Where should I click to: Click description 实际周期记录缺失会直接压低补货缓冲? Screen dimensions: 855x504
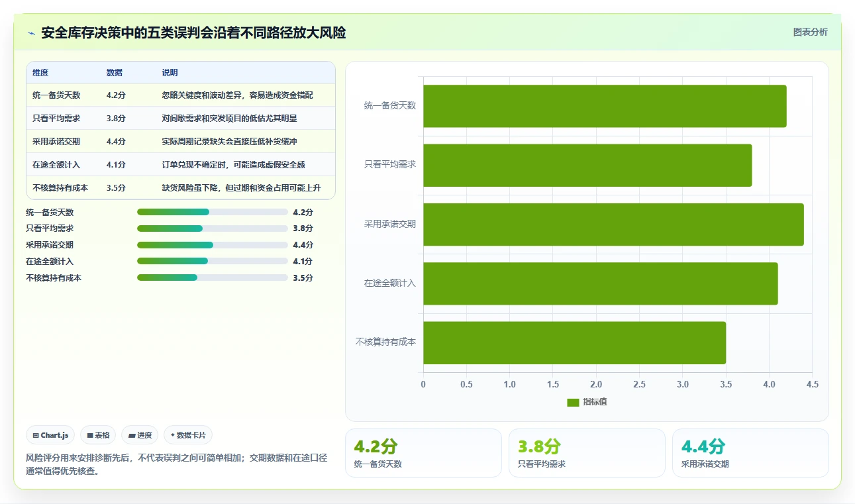pos(230,142)
